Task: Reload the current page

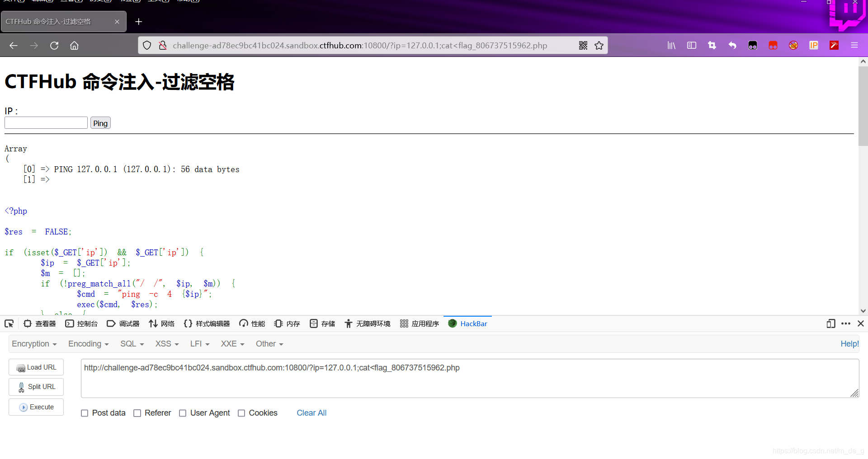Action: click(54, 46)
